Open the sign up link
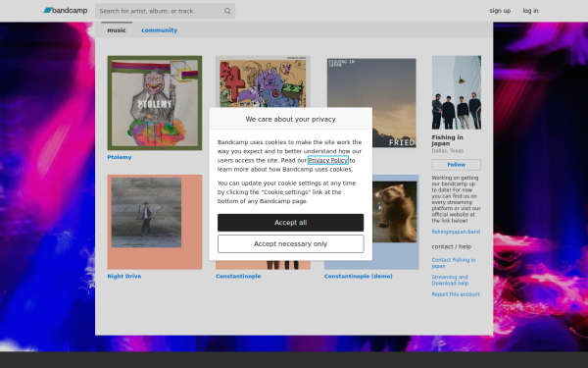Screen dimensions: 588x368 (500, 11)
